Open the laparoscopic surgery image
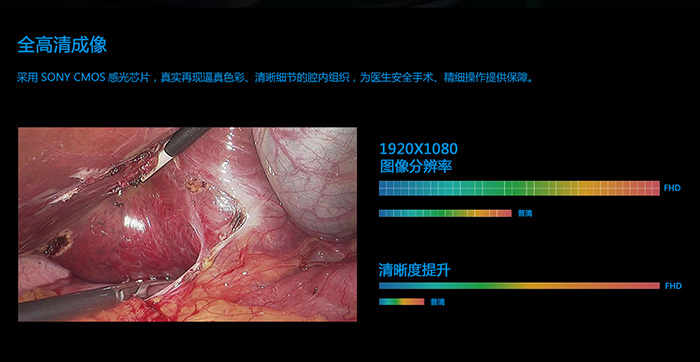Screen dimensions: 700x362 click(188, 225)
